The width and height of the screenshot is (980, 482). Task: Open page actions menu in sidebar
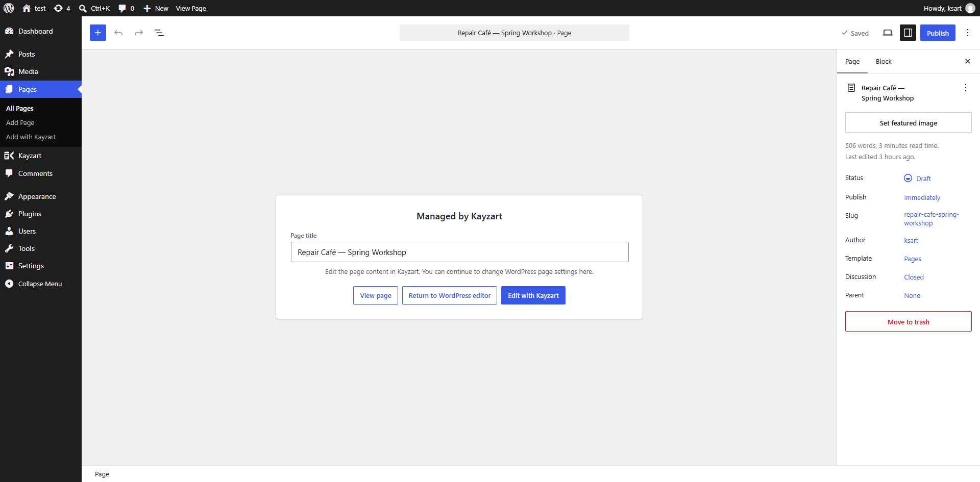click(x=966, y=88)
